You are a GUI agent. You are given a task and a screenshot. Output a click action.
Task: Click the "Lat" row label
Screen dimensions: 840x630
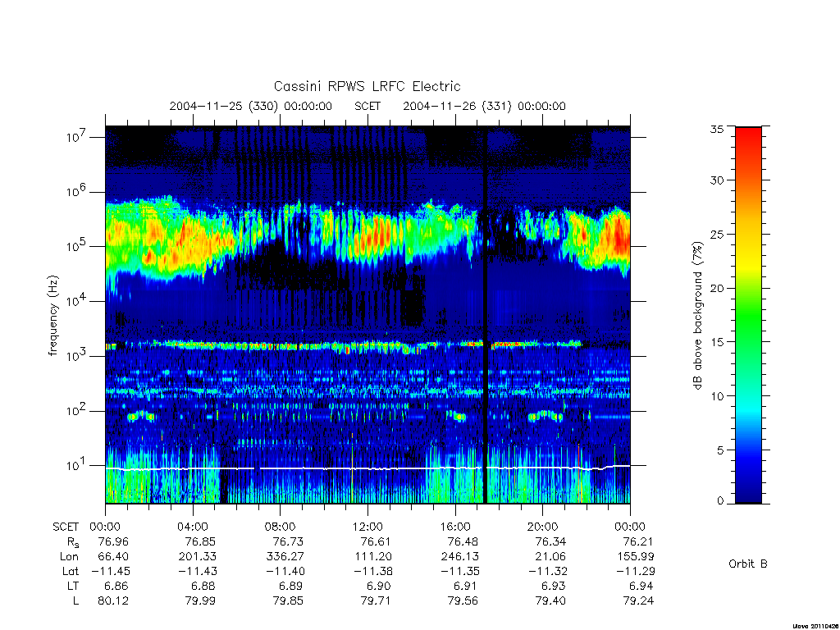(71, 572)
